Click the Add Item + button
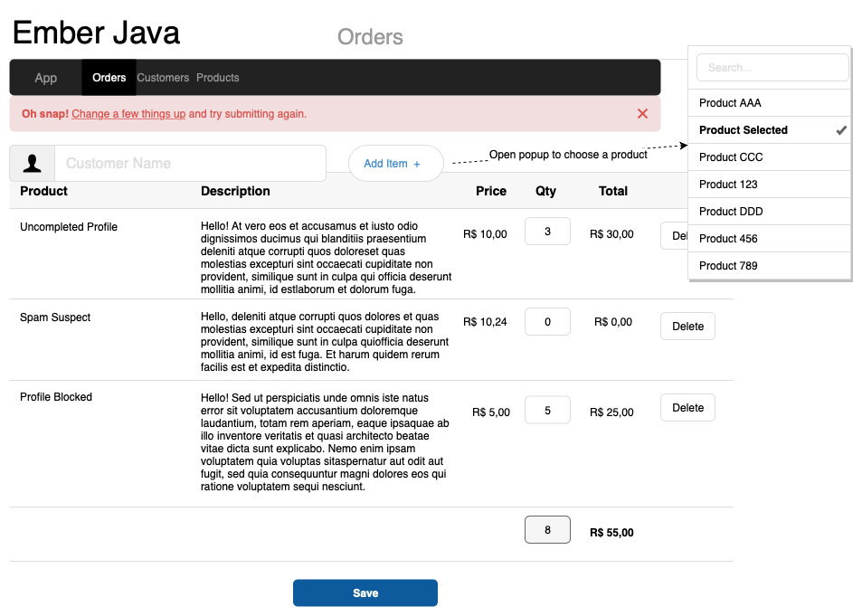The height and width of the screenshot is (616, 862). tap(396, 164)
